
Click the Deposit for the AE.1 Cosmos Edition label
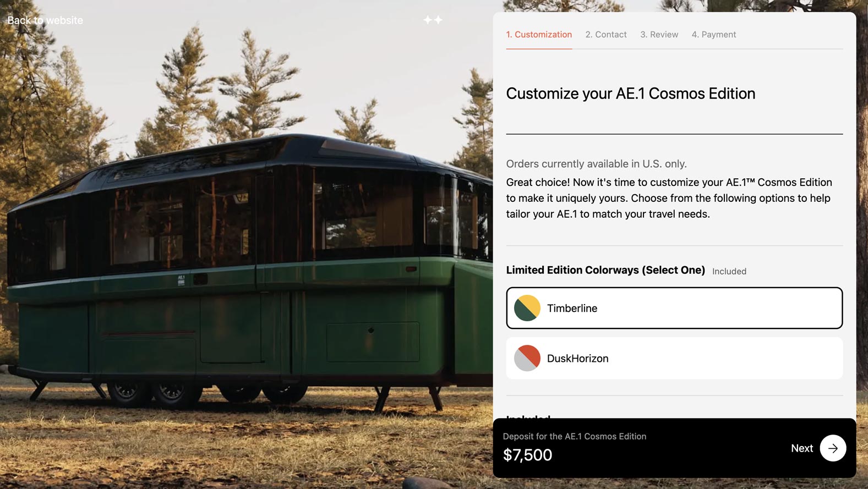coord(575,436)
